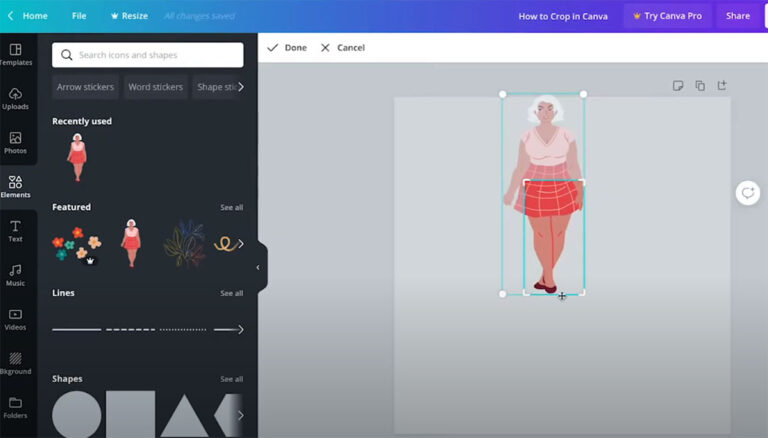Show more Lines with the arrow
Screen dimensions: 768x438
point(240,329)
